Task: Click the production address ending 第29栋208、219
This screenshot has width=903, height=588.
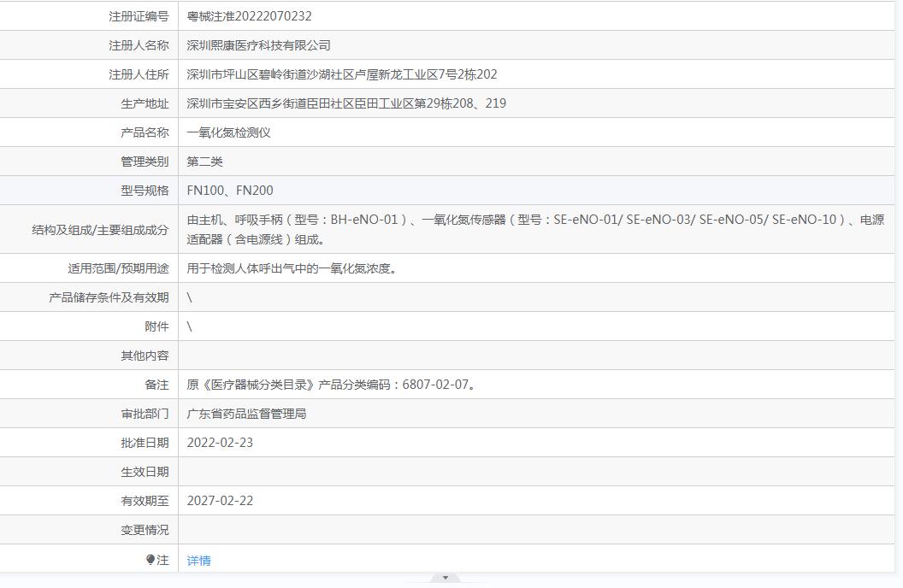Action: pyautogui.click(x=346, y=103)
